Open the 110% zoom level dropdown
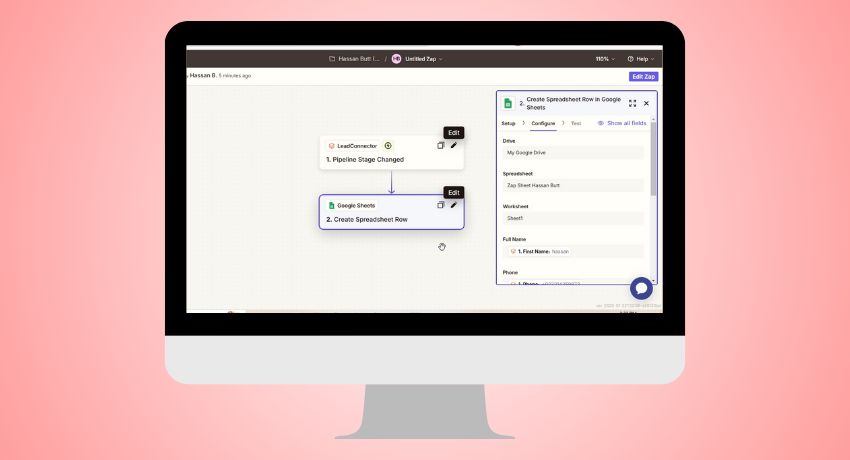 (x=602, y=59)
